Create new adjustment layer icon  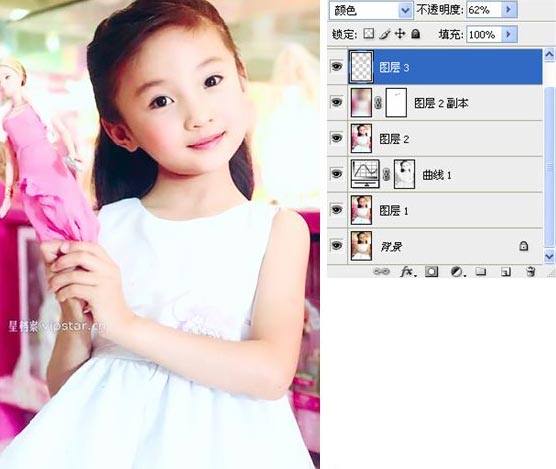(x=457, y=272)
